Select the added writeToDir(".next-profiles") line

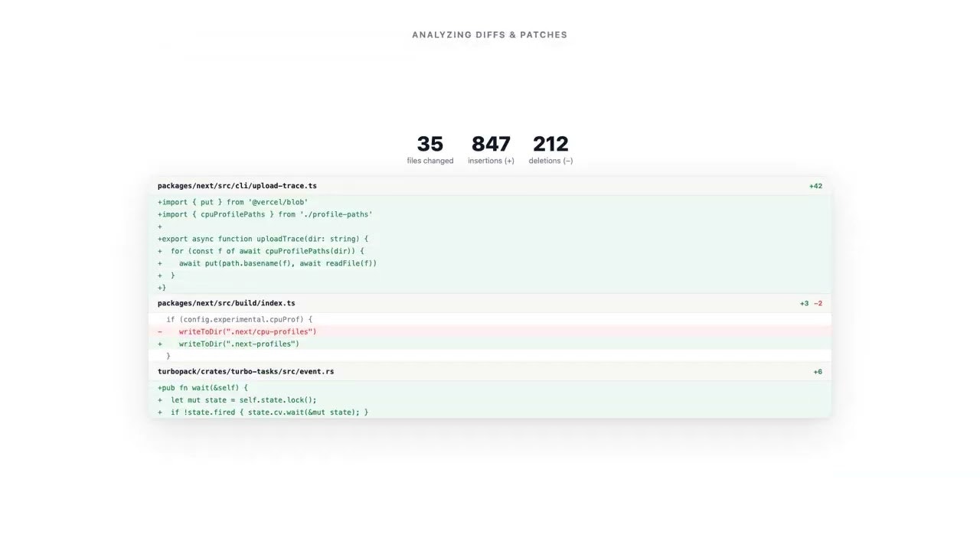(x=490, y=344)
